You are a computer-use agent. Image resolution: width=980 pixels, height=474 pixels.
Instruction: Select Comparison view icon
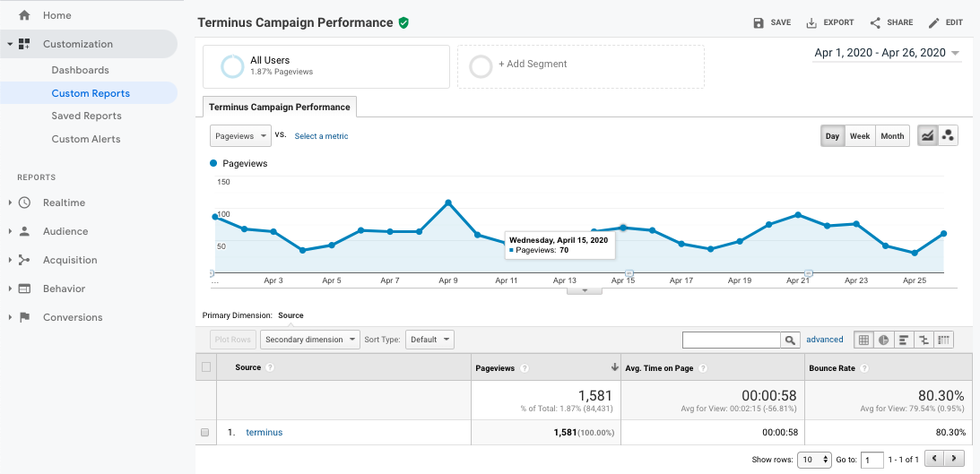[924, 340]
